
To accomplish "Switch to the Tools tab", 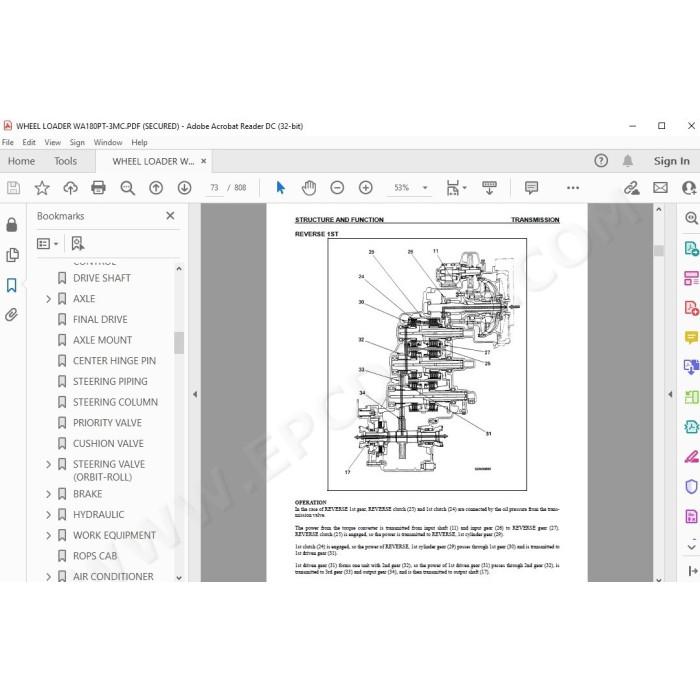I will [x=65, y=161].
